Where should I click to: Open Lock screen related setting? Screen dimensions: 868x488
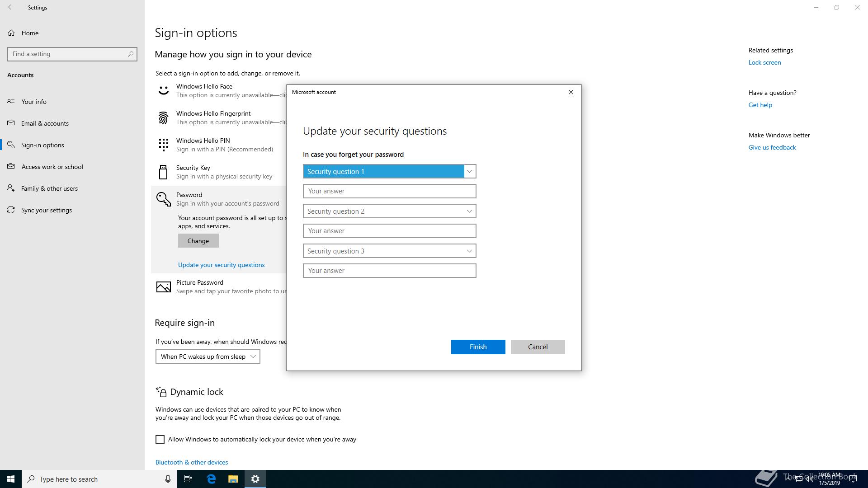pos(764,62)
